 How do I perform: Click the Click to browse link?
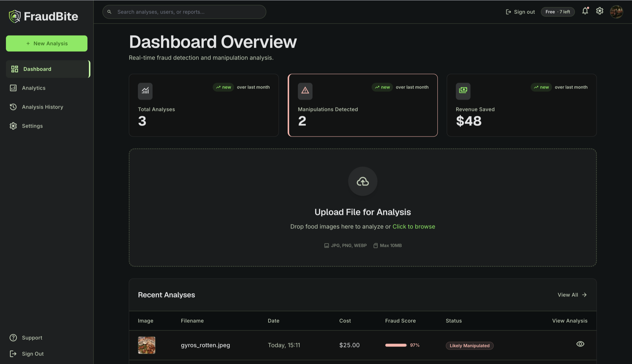tap(414, 227)
